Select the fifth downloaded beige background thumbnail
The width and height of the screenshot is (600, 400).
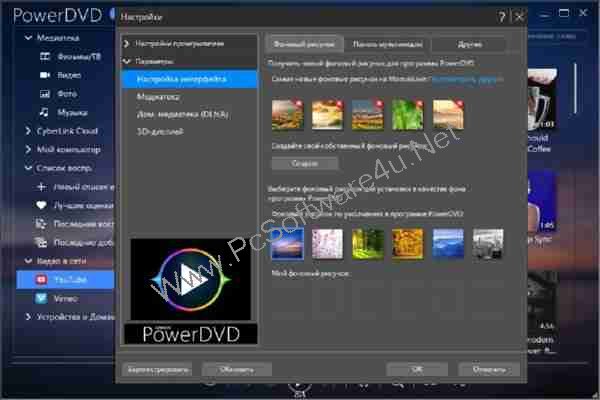tap(448, 114)
